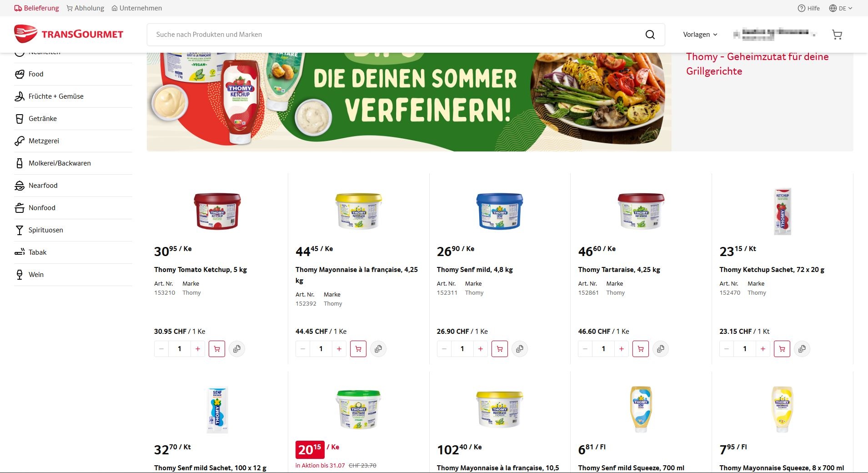
Task: Expand the Vorlagen dropdown
Action: tap(700, 35)
